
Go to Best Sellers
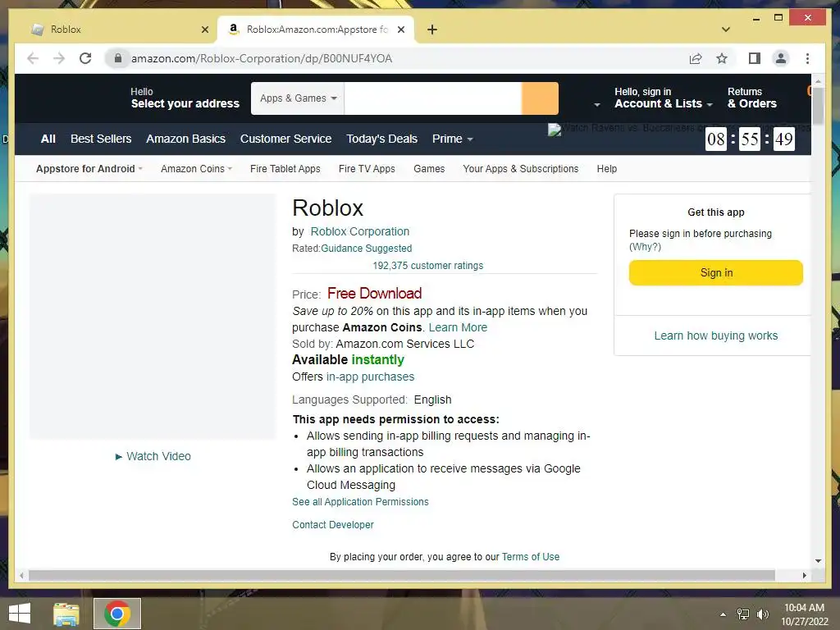tap(101, 139)
